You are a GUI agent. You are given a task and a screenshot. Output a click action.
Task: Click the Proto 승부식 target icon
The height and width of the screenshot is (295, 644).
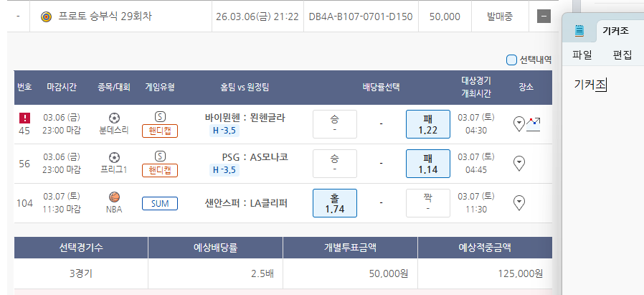click(x=47, y=16)
